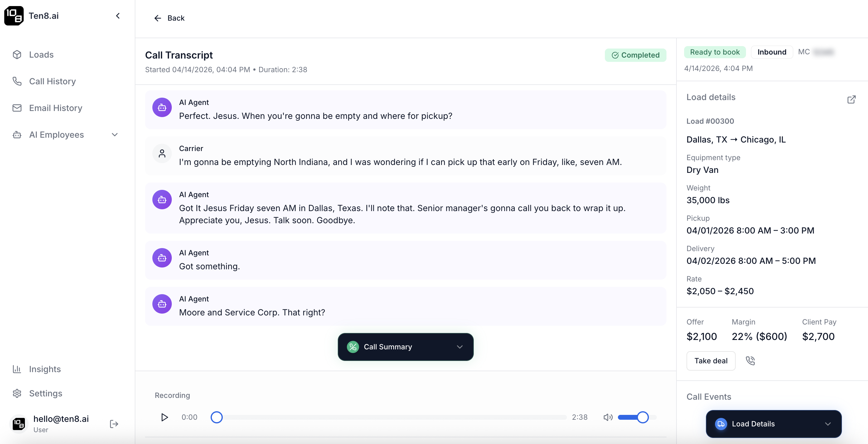The width and height of the screenshot is (868, 444).
Task: Click the log out icon next to user
Action: pos(114,424)
